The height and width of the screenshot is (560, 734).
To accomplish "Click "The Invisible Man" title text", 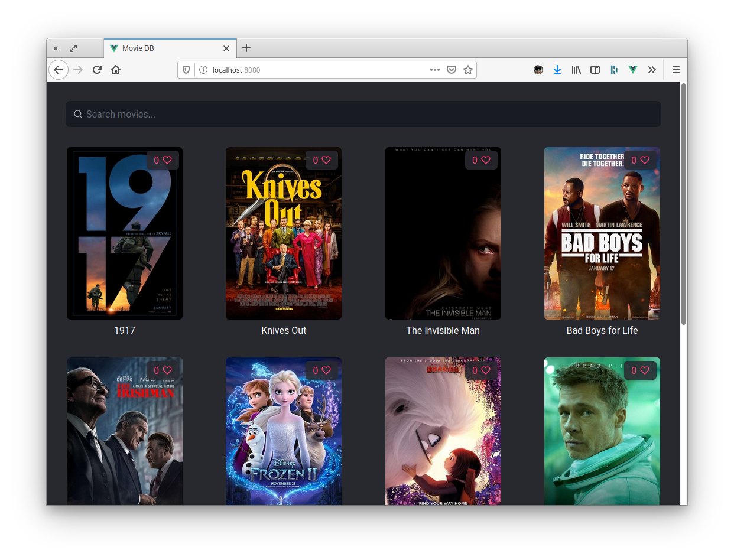I will point(443,330).
